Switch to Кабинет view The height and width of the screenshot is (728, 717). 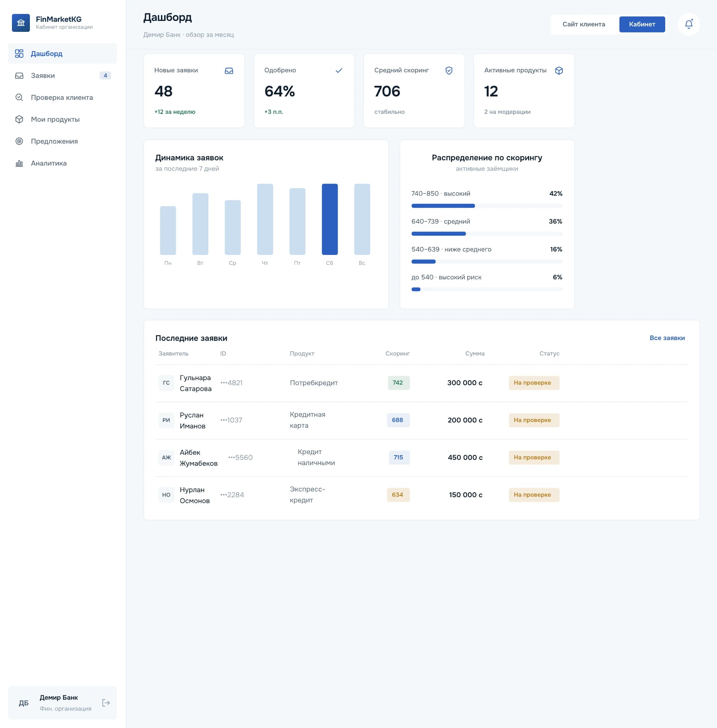[642, 24]
